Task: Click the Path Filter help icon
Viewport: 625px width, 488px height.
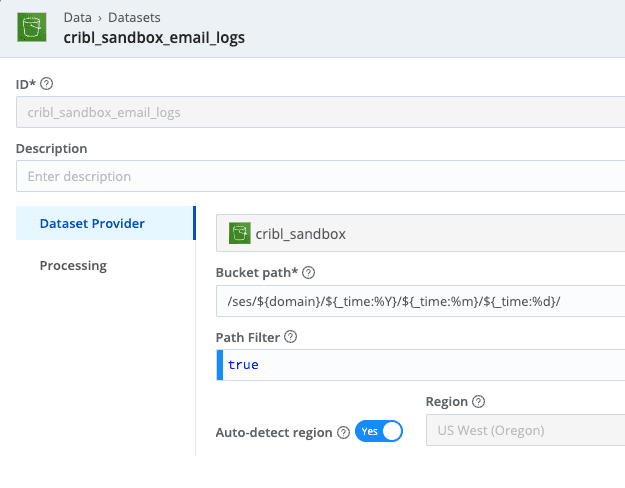Action: click(291, 338)
